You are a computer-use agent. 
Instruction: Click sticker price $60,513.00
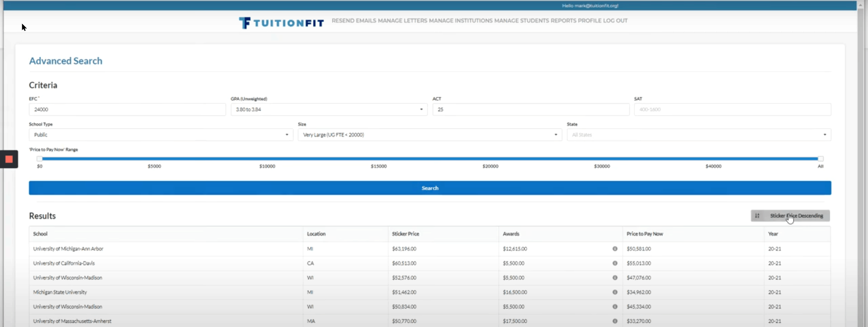[404, 263]
